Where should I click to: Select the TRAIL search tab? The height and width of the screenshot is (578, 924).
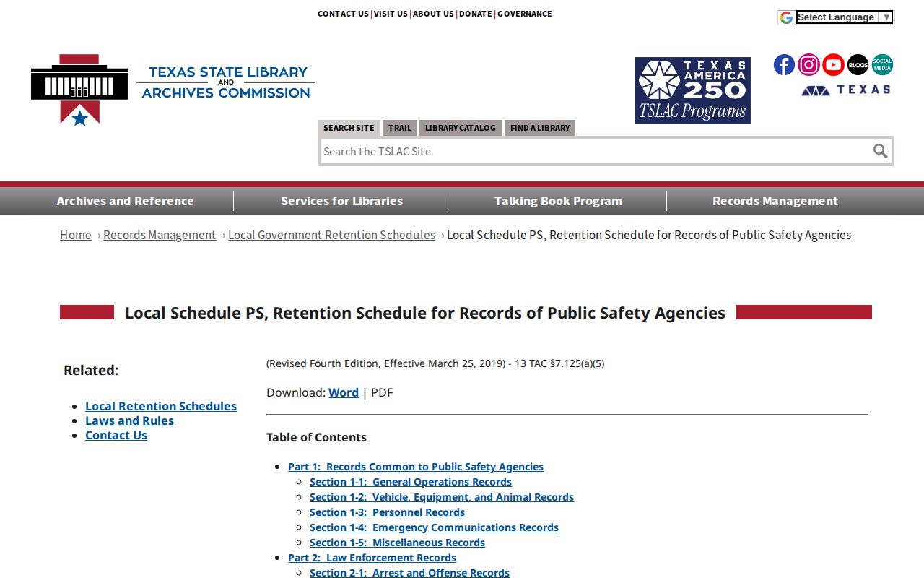(400, 128)
